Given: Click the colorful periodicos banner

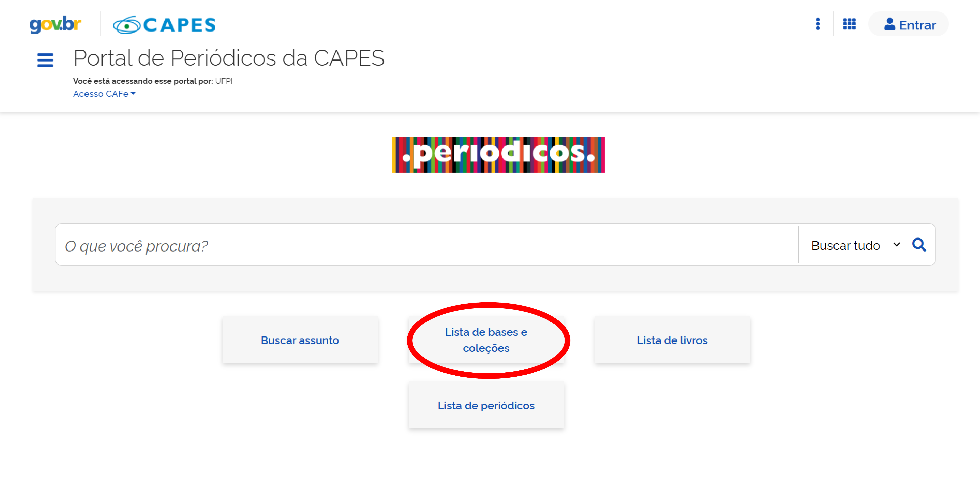Looking at the screenshot, I should (498, 155).
